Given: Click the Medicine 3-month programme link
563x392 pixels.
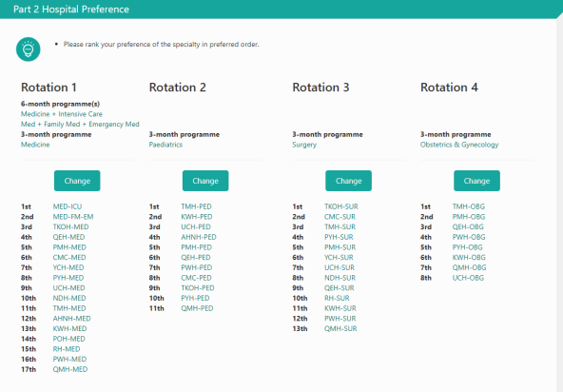Looking at the screenshot, I should coord(35,145).
